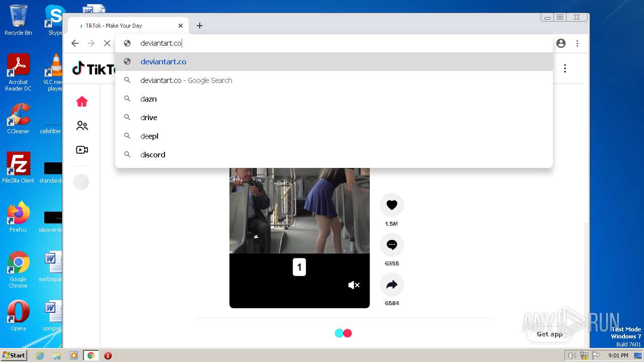Screen dimensions: 644x362
Task: Launch Internet Explorer from taskbar
Action: [x=40, y=355]
